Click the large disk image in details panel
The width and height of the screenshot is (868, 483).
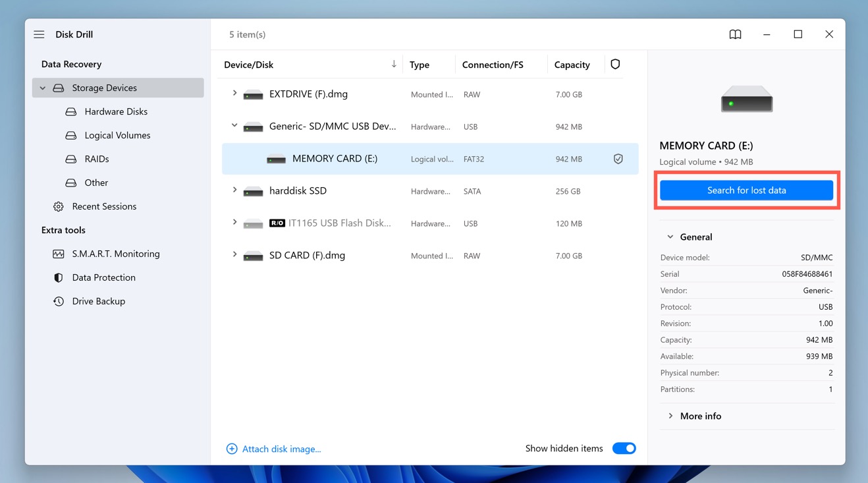(747, 99)
